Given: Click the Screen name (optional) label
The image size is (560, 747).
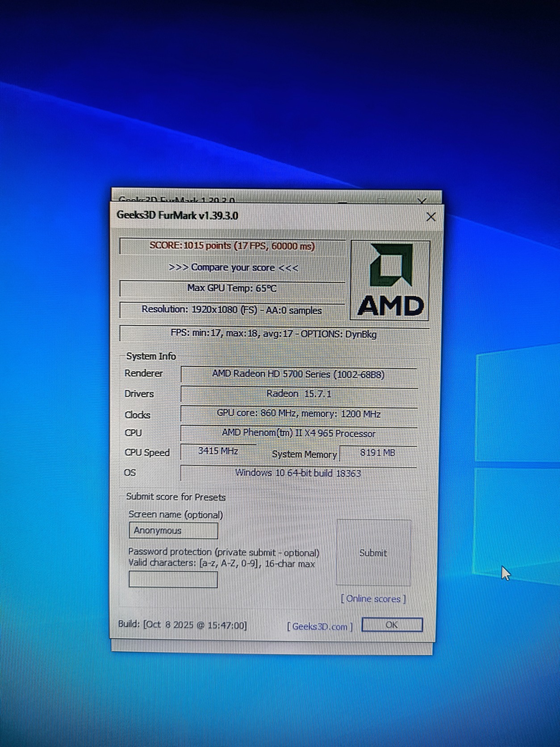Looking at the screenshot, I should (x=176, y=515).
